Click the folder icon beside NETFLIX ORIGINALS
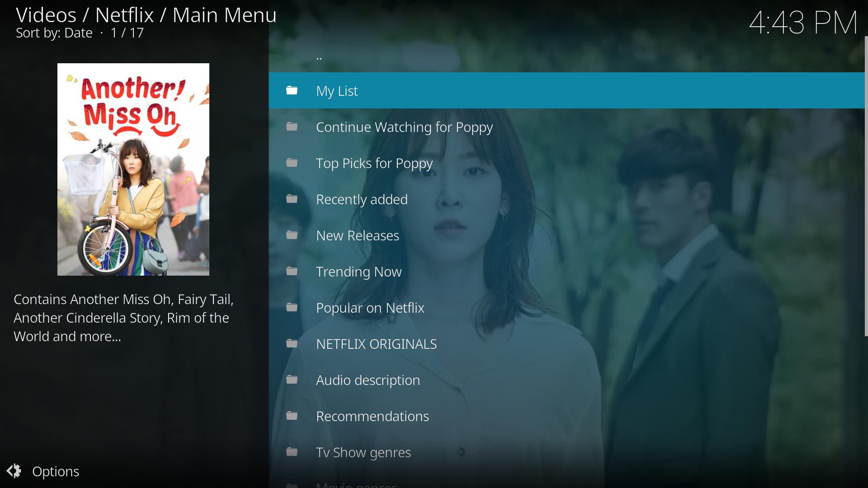This screenshot has height=488, width=868. (x=292, y=343)
